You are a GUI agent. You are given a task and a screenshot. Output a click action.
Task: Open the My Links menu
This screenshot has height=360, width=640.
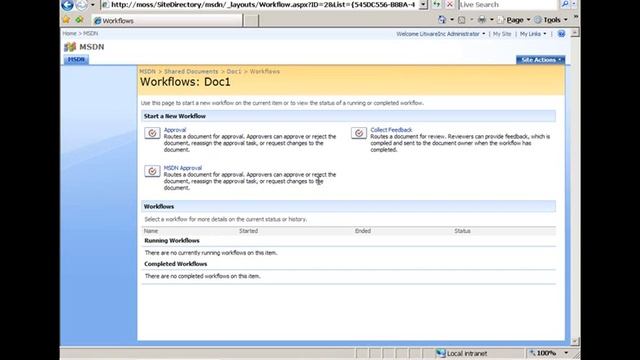click(x=533, y=34)
